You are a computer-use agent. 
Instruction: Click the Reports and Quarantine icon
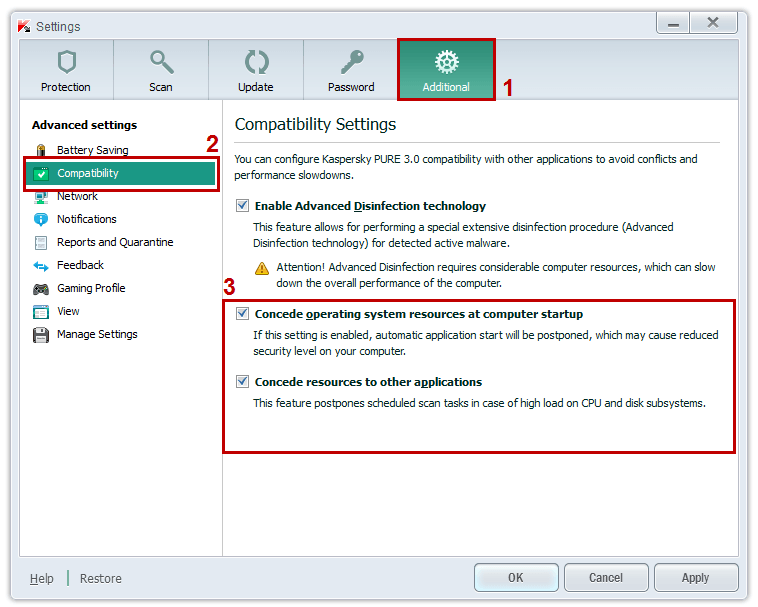click(41, 243)
